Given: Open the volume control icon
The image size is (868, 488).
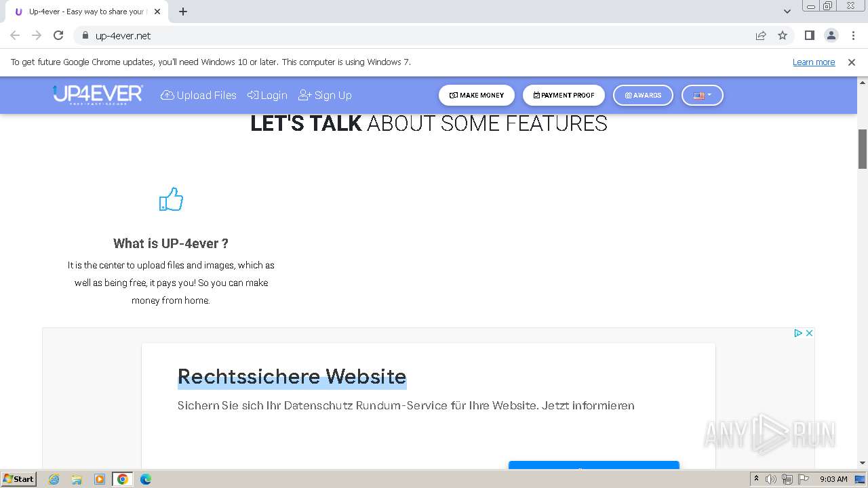Looking at the screenshot, I should click(771, 479).
